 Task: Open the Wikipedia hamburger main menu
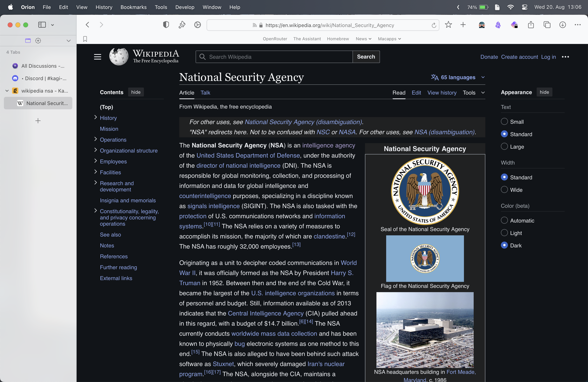tap(98, 57)
